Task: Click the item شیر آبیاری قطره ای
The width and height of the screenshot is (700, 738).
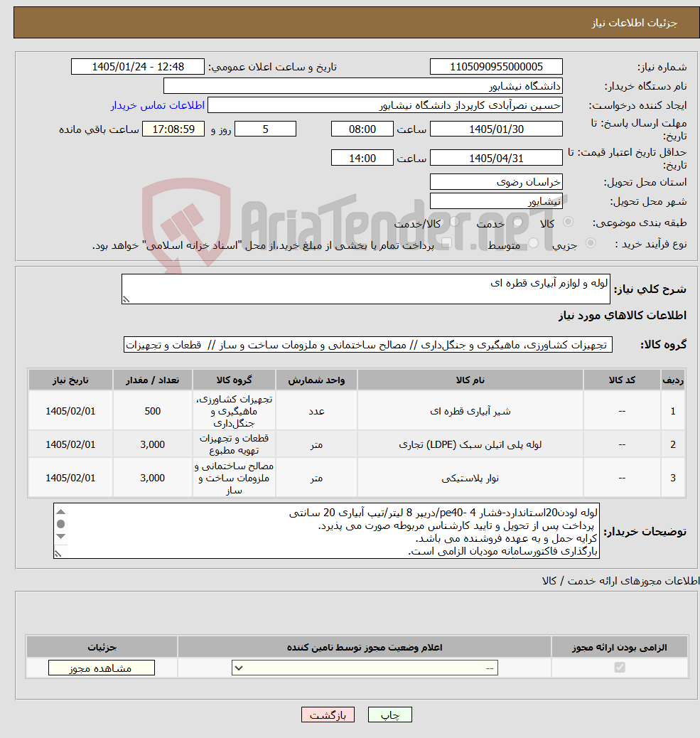Action: 470,411
